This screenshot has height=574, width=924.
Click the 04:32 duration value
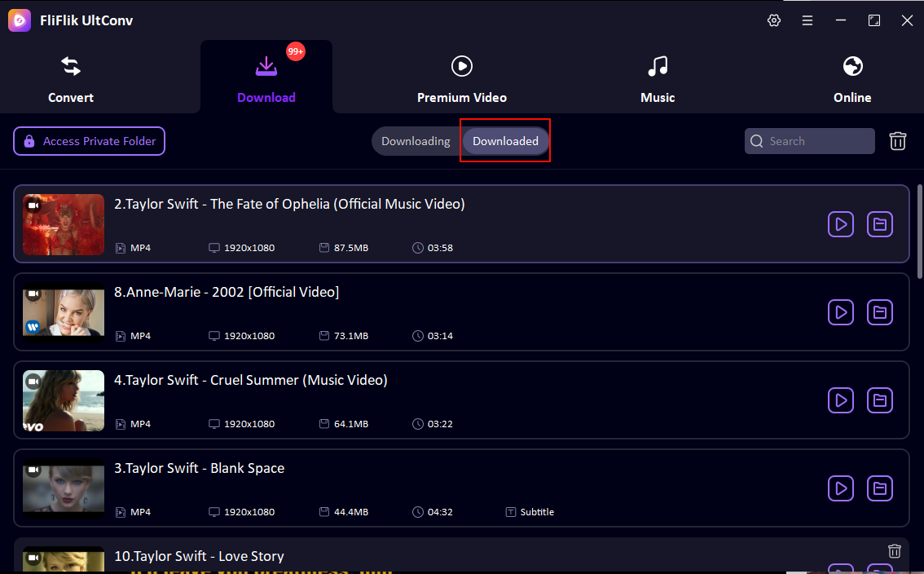point(440,512)
